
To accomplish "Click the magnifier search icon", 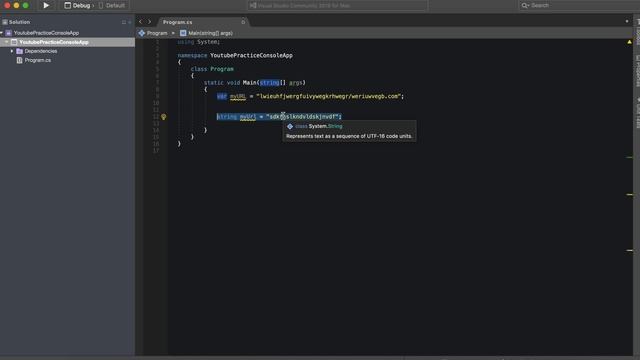I will [525, 5].
